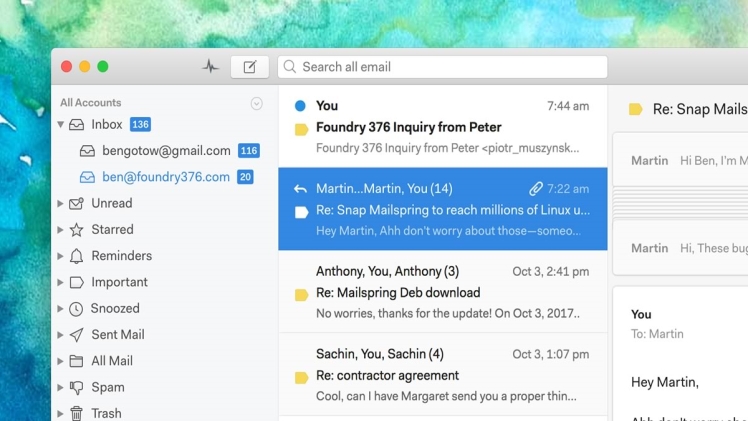Toggle important marker on contractor agreement email

point(301,378)
